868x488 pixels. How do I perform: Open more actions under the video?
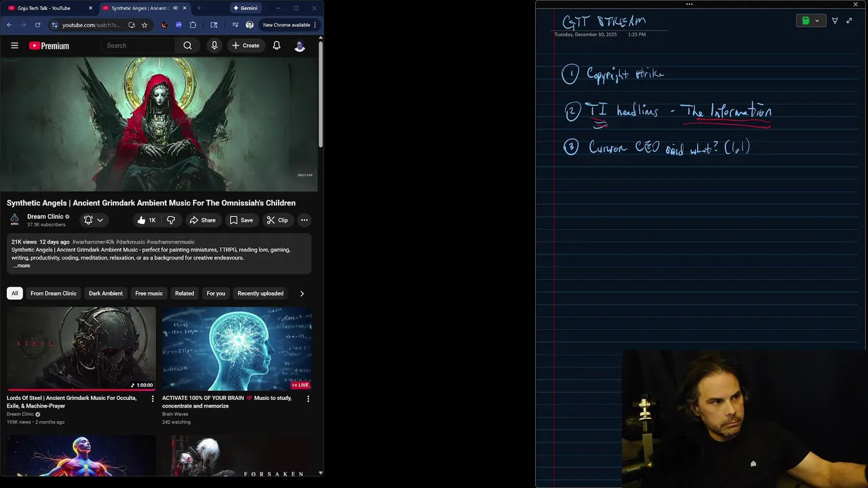[x=304, y=220]
